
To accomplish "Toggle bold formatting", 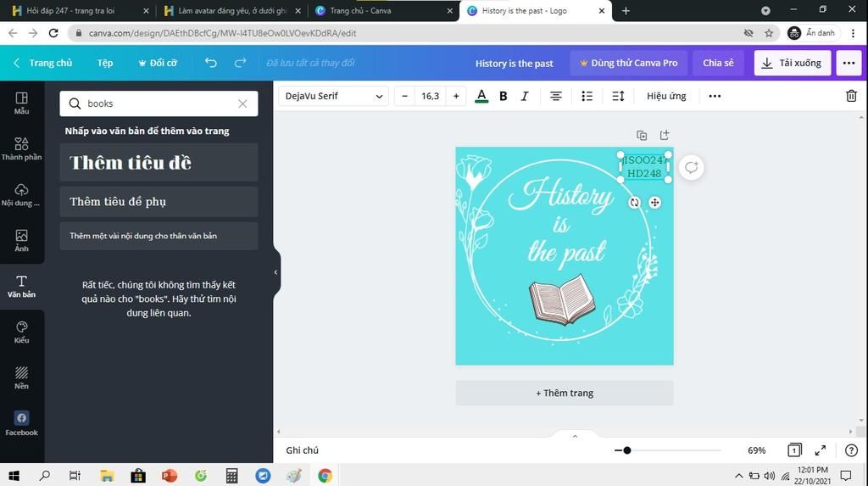I will (x=504, y=96).
